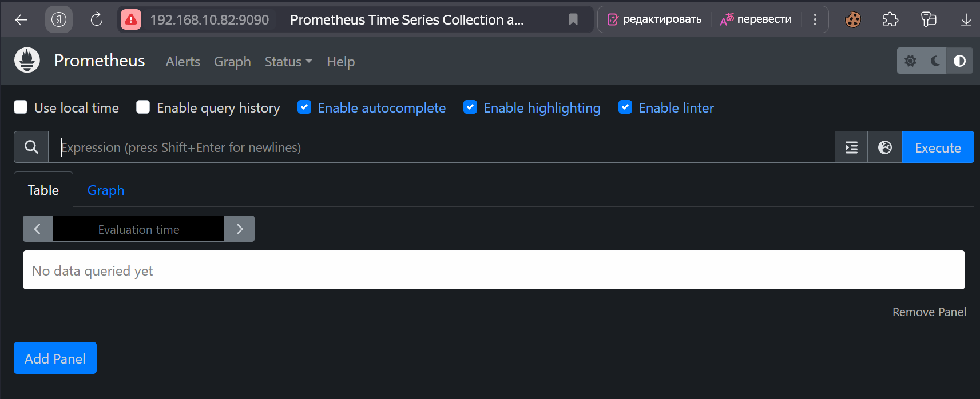Open the Alerts navigation item
Viewport: 980px width, 399px height.
tap(183, 62)
